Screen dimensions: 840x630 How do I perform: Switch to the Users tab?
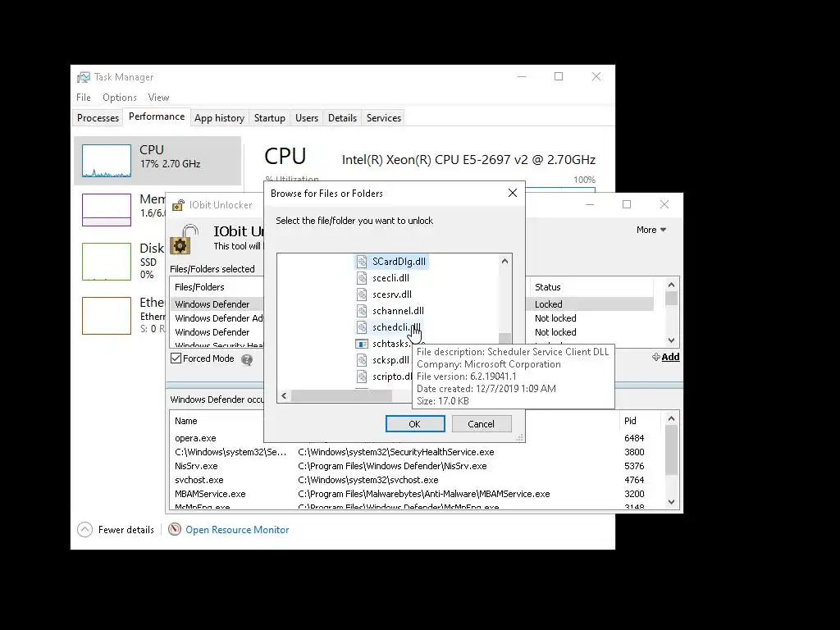pyautogui.click(x=307, y=118)
